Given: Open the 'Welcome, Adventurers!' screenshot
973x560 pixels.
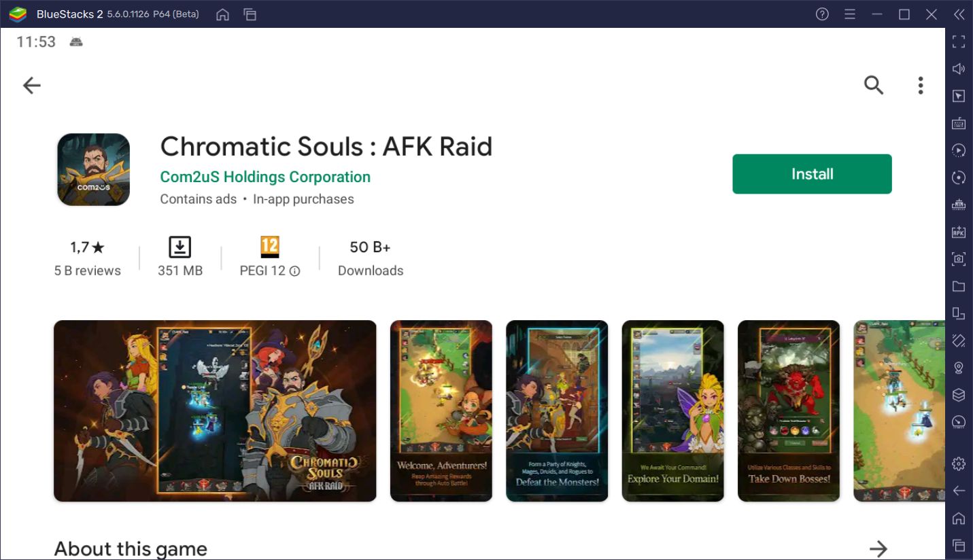Looking at the screenshot, I should click(441, 411).
